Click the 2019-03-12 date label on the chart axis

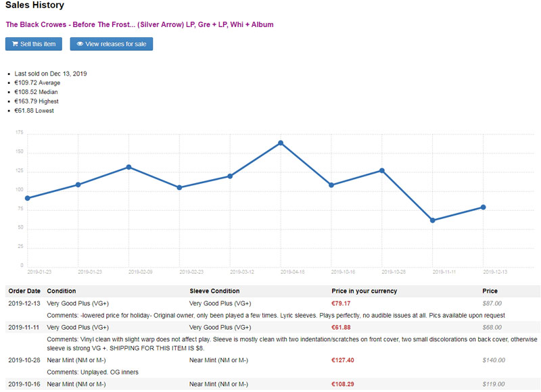[x=242, y=272]
